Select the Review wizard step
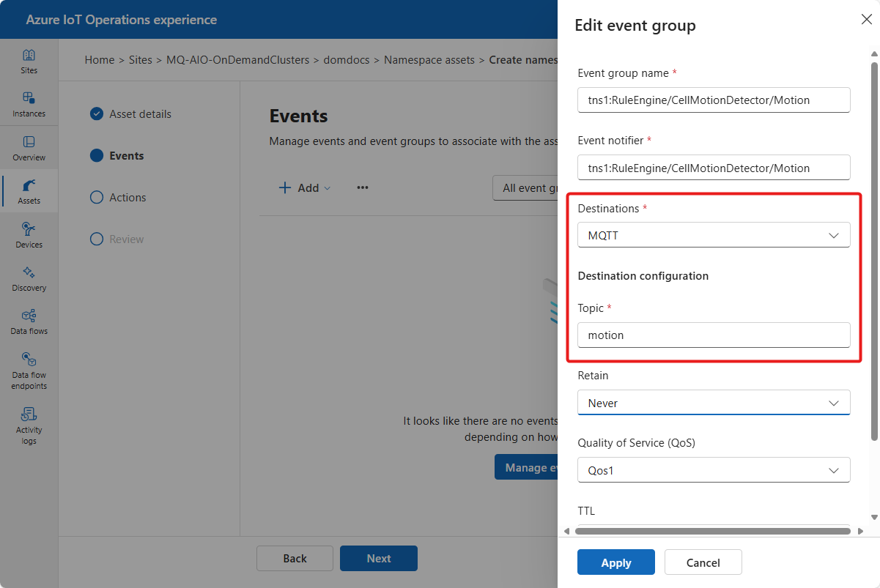 (x=117, y=239)
